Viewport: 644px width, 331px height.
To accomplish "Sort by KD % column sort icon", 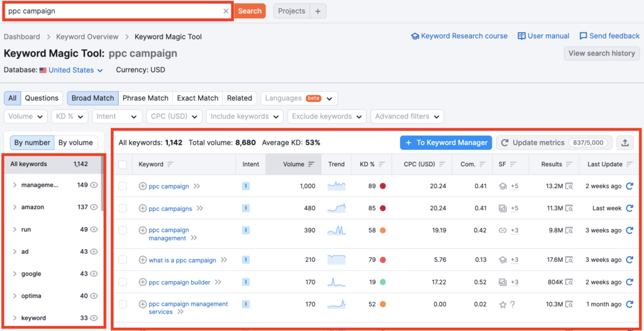I will [382, 164].
